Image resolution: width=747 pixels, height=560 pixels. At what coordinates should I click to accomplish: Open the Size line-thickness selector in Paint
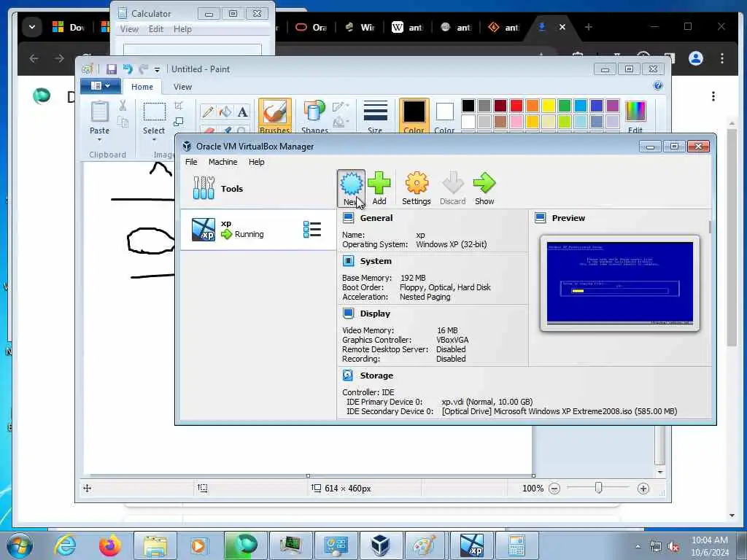pos(375,116)
